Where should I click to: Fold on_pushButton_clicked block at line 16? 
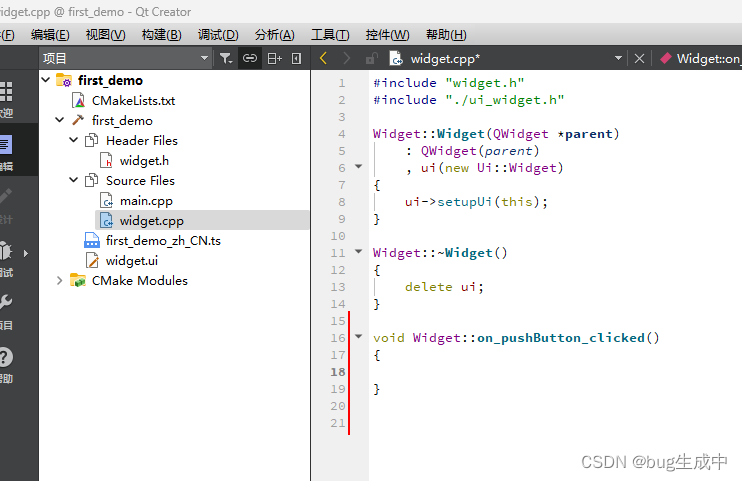359,337
